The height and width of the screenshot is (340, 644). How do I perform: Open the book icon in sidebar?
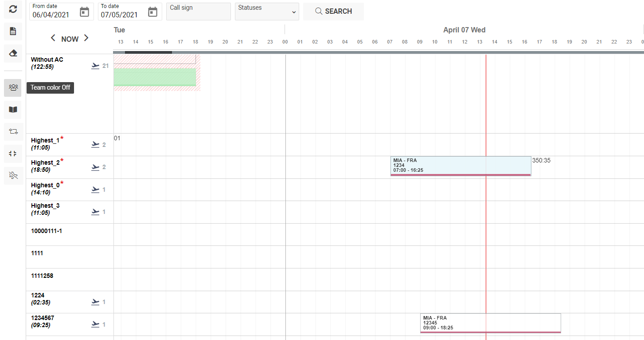pos(13,110)
